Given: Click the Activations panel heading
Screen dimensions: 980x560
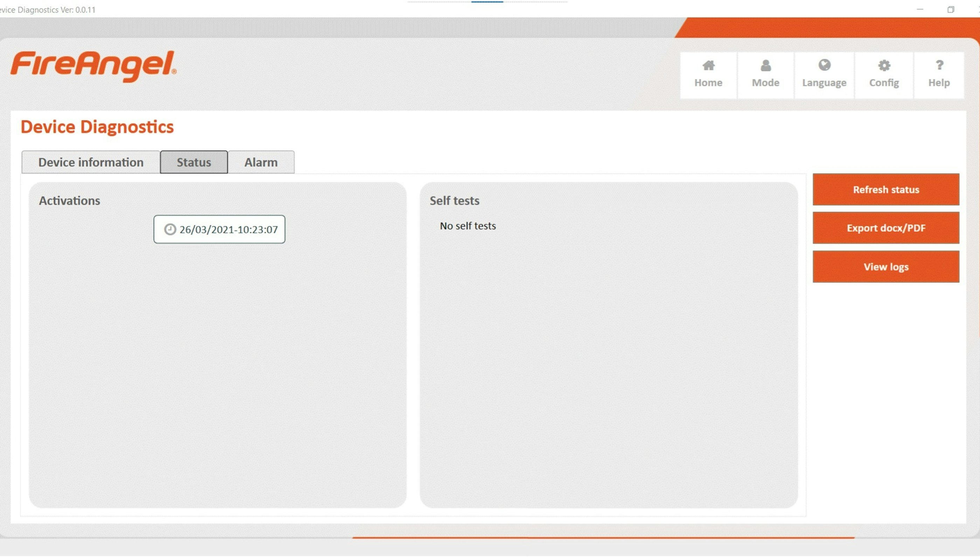Looking at the screenshot, I should pyautogui.click(x=70, y=201).
